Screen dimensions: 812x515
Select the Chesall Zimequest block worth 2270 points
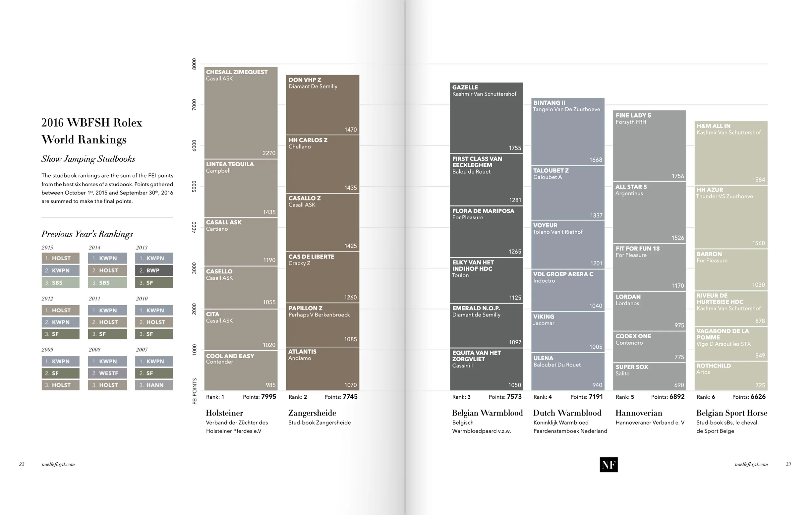click(x=241, y=113)
